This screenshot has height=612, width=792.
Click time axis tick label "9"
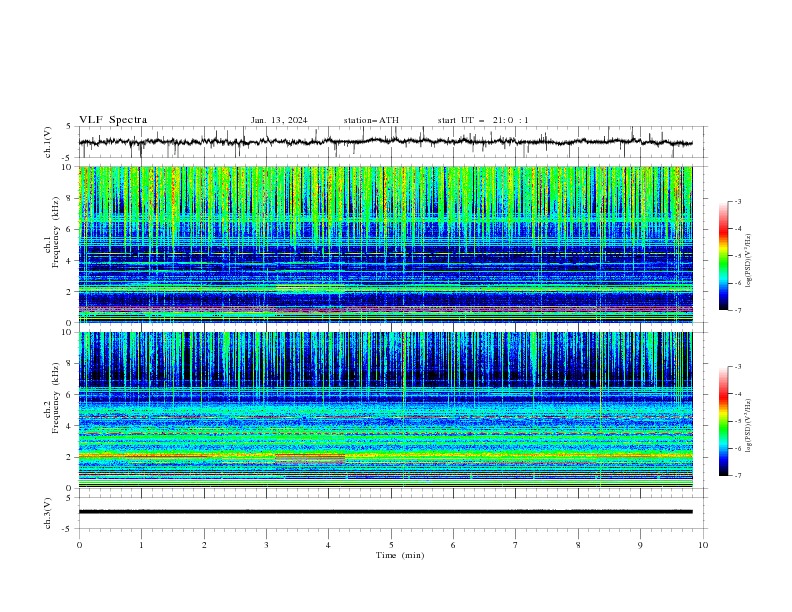(640, 545)
